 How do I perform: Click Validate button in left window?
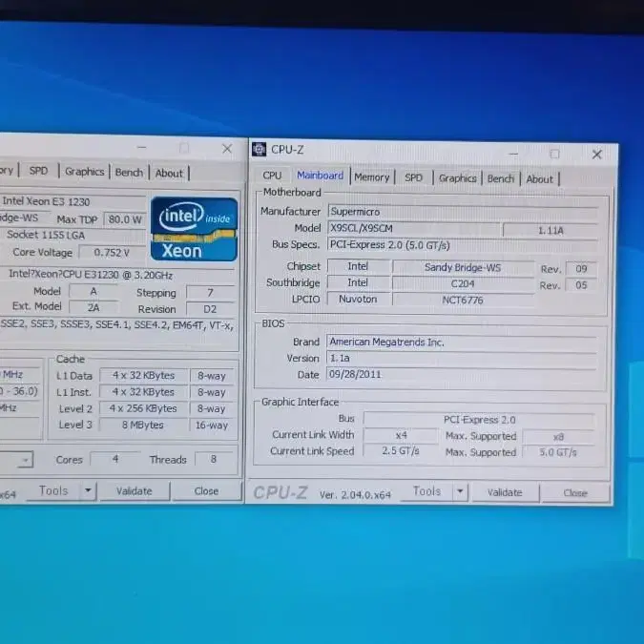pyautogui.click(x=134, y=490)
